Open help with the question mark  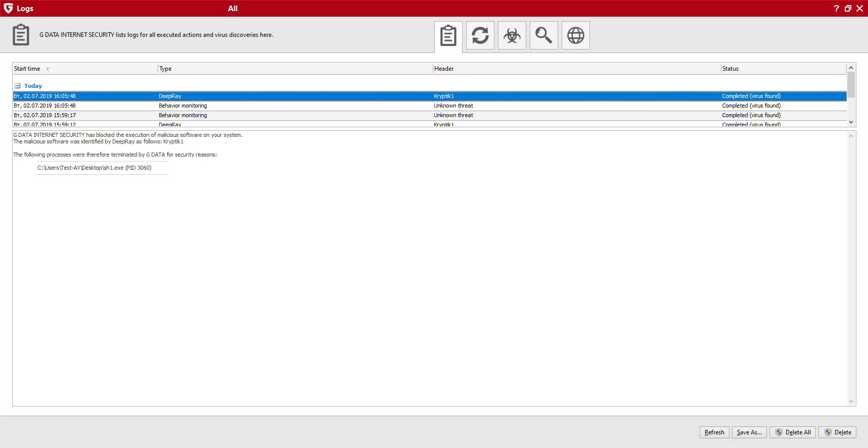pos(836,8)
